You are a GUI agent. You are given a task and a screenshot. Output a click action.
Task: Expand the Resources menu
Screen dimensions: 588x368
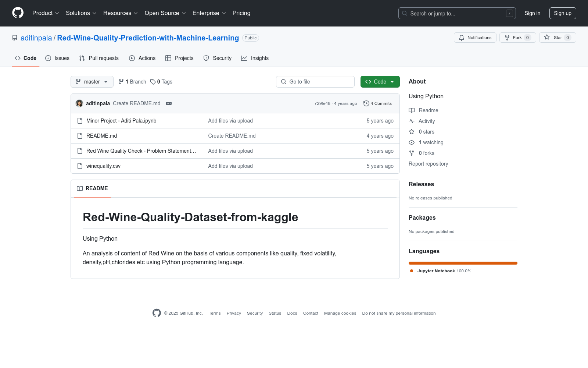121,13
